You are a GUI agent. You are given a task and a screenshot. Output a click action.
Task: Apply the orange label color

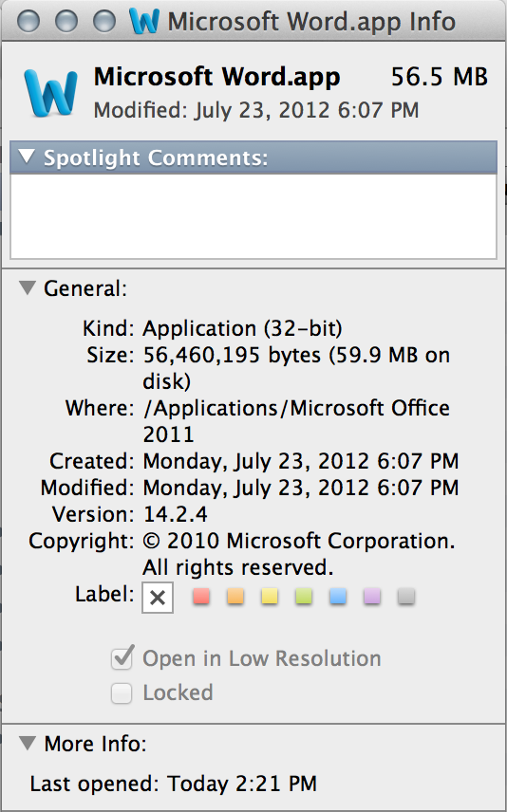(235, 597)
